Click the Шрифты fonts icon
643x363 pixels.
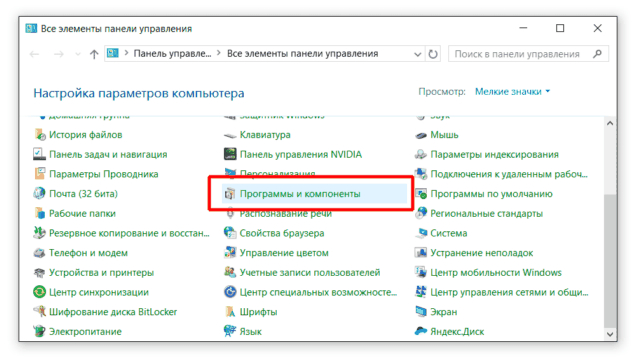click(230, 312)
